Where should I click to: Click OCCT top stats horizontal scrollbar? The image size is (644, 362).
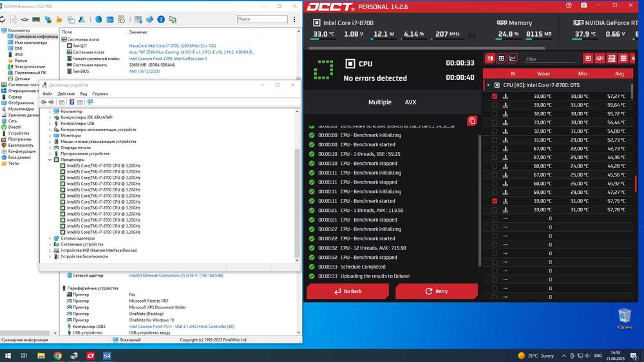tap(426, 48)
